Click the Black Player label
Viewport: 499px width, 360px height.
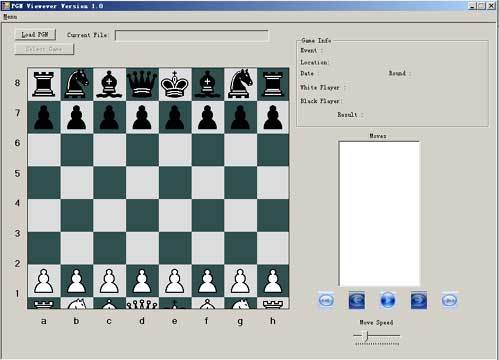click(x=321, y=101)
